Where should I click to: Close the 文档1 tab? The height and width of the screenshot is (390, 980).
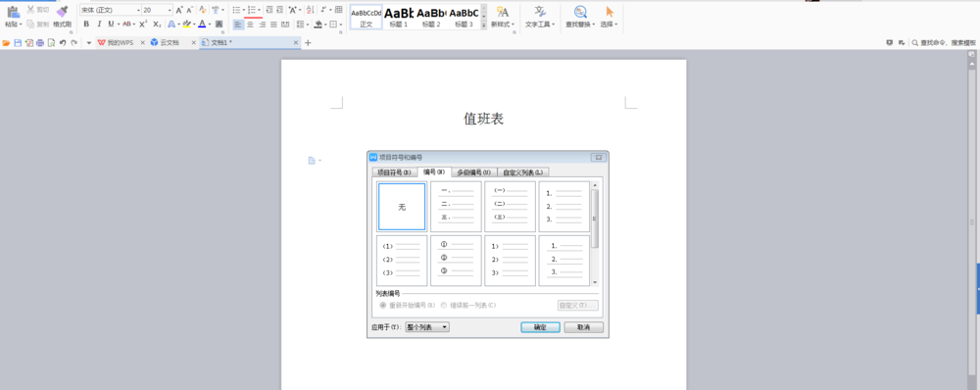pos(296,42)
